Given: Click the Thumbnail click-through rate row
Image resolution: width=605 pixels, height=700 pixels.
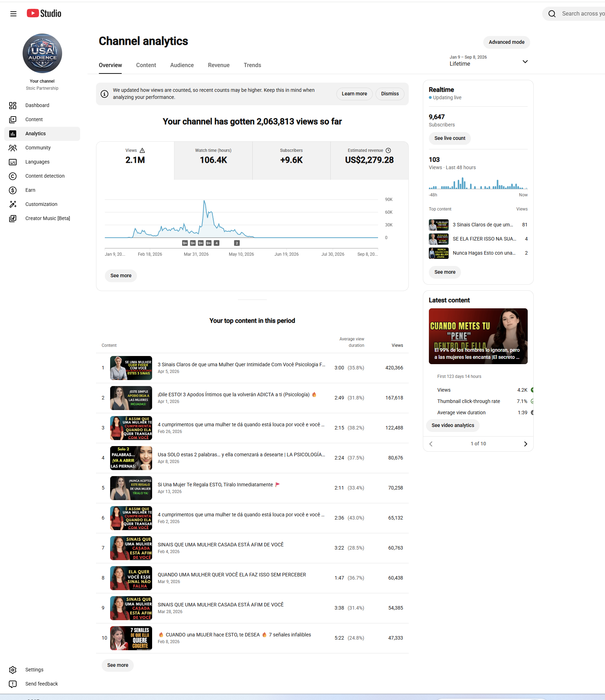Looking at the screenshot, I should click(482, 401).
